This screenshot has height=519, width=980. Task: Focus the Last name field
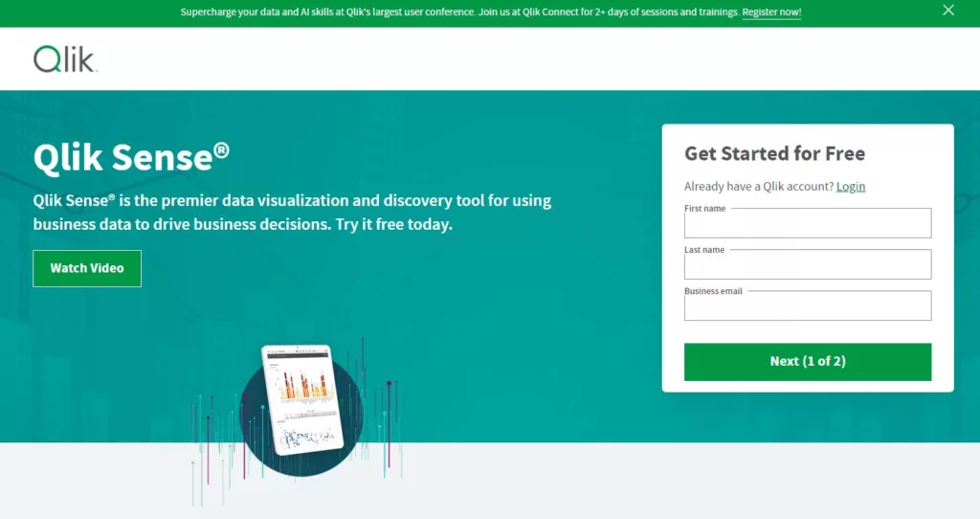pyautogui.click(x=808, y=264)
